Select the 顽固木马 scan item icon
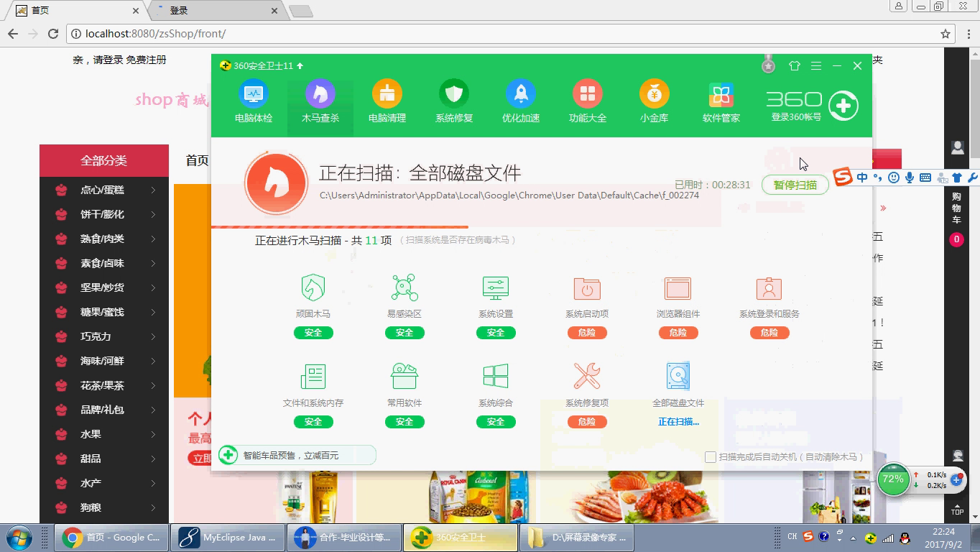Viewport: 980px width, 552px height. click(x=313, y=287)
